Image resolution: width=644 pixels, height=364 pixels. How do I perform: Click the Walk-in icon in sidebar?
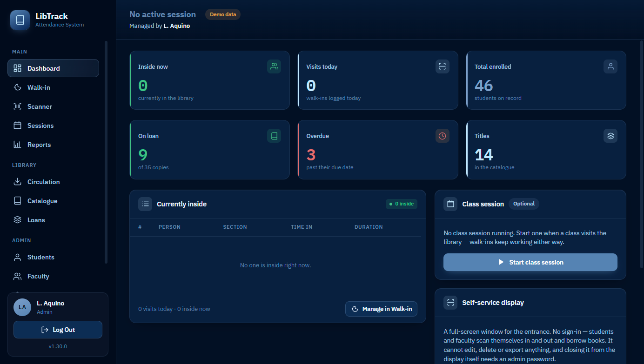tap(18, 87)
